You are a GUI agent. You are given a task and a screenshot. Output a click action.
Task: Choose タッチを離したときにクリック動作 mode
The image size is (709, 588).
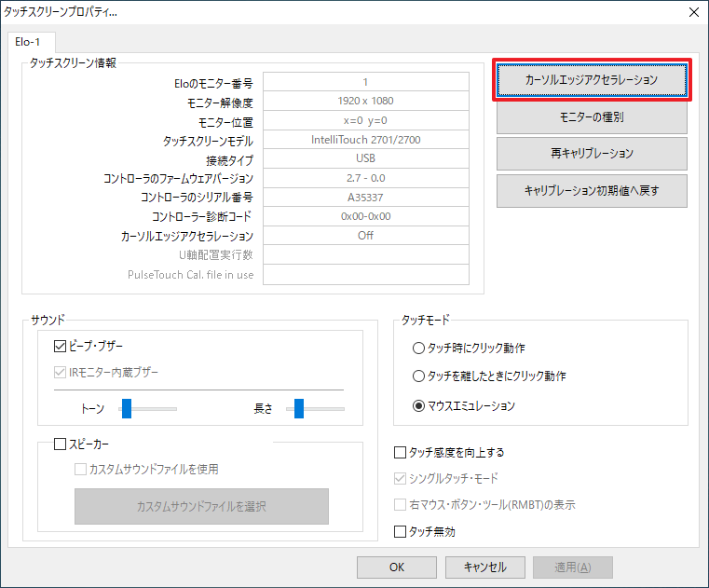tap(418, 376)
